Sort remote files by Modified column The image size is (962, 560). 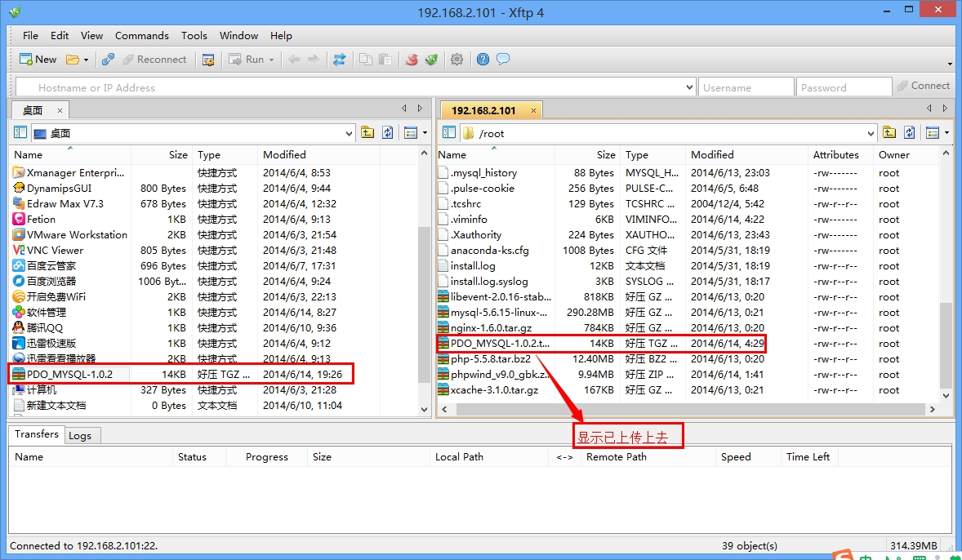(x=746, y=154)
